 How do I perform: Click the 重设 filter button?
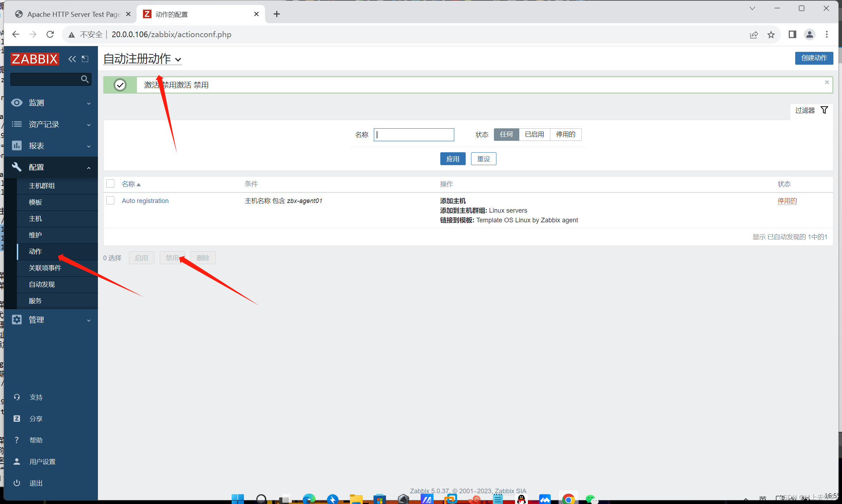pyautogui.click(x=484, y=159)
